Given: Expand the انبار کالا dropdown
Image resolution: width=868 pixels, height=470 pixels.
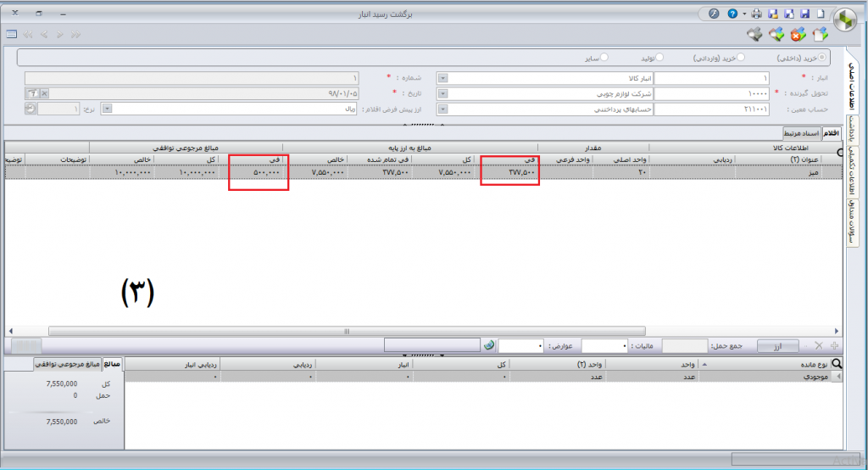Looking at the screenshot, I should point(442,78).
